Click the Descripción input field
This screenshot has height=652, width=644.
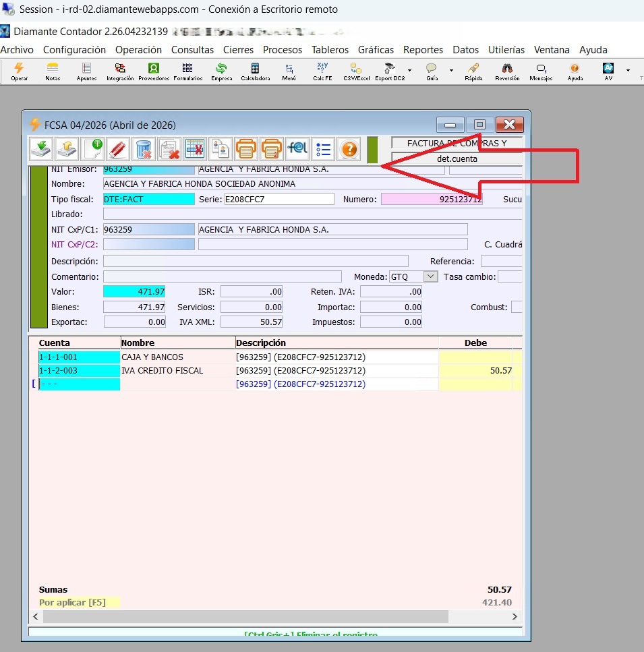(256, 261)
